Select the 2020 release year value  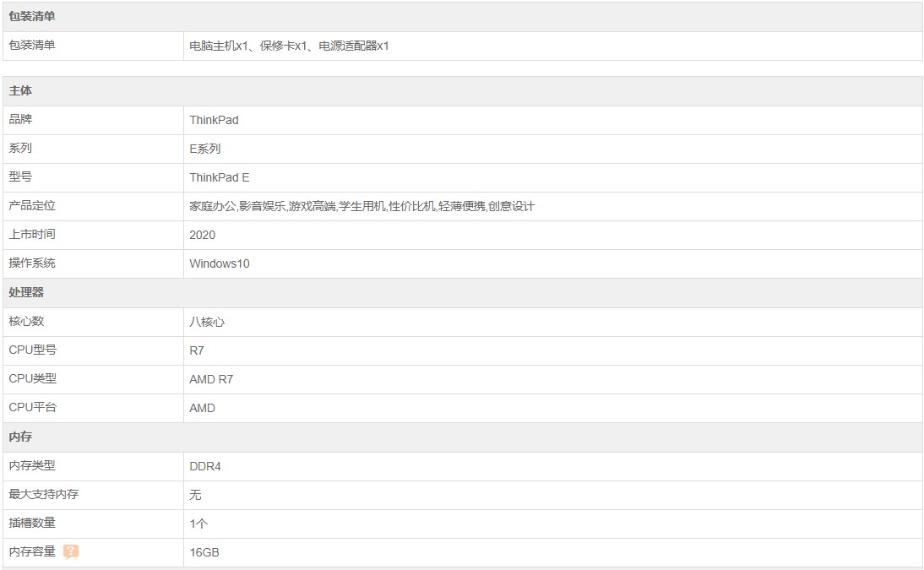click(x=202, y=236)
